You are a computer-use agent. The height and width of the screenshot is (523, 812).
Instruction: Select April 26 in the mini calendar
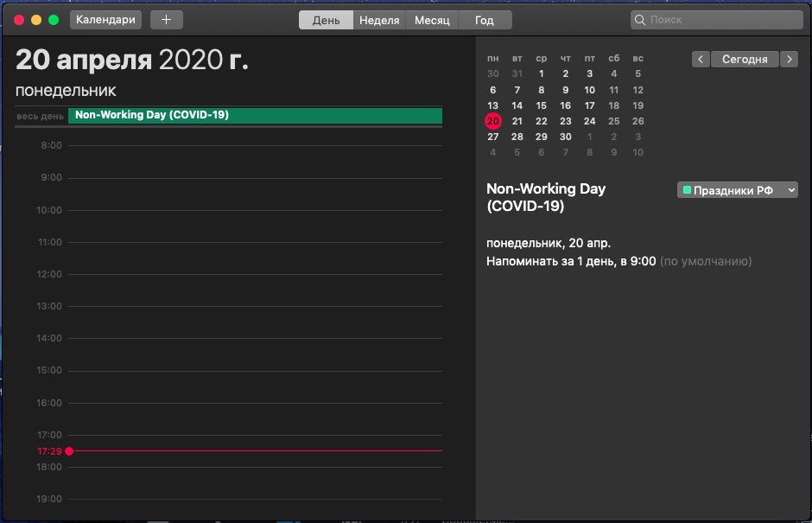click(x=638, y=121)
